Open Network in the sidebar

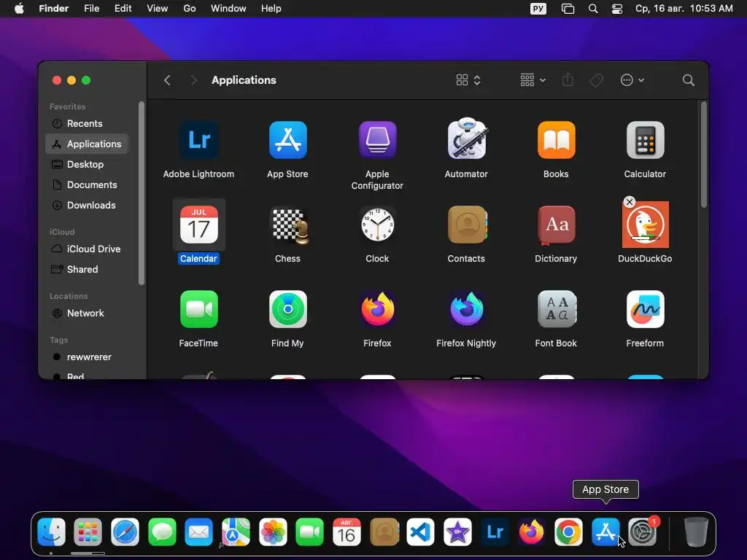tap(87, 314)
